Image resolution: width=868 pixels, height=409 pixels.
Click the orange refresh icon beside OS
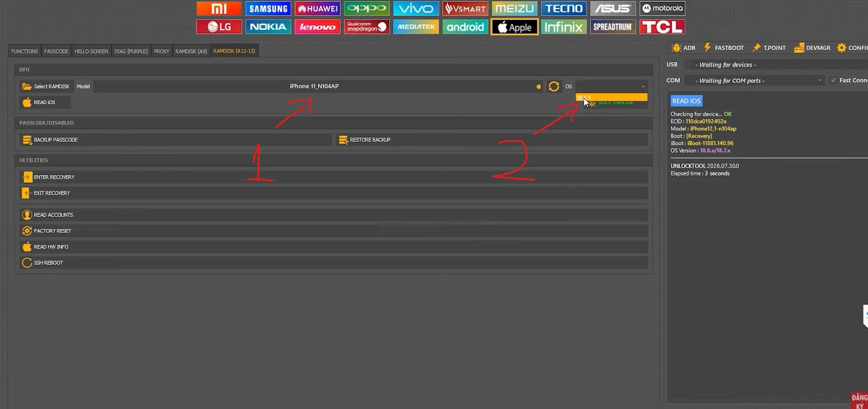pyautogui.click(x=554, y=86)
